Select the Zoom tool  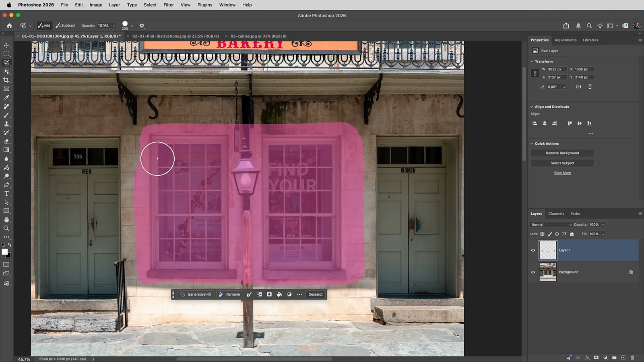click(6, 228)
